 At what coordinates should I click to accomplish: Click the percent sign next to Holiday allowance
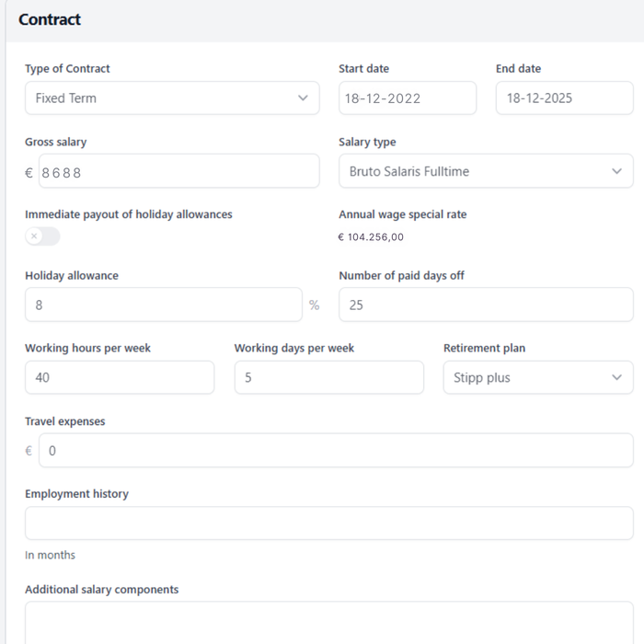point(315,305)
